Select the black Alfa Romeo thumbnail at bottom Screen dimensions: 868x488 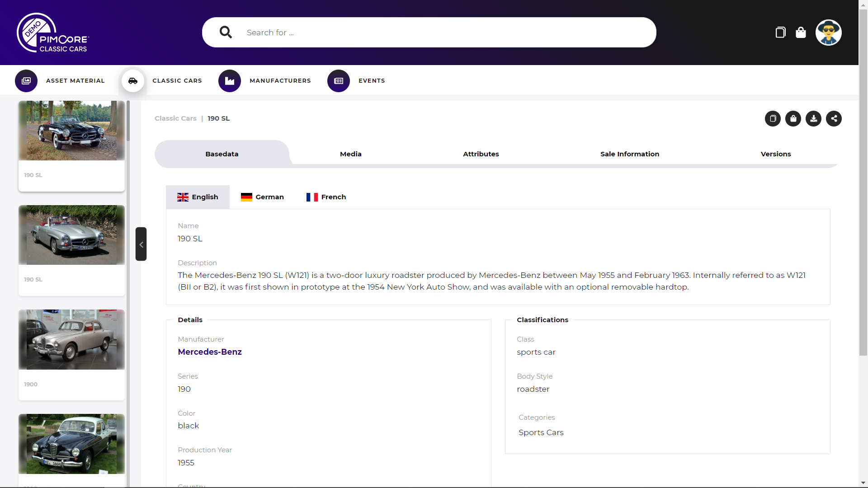pos(71,444)
